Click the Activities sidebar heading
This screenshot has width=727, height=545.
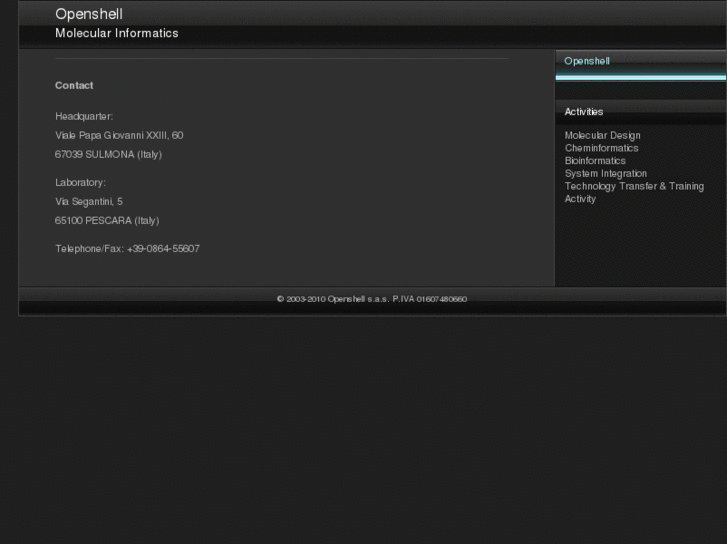pos(584,112)
